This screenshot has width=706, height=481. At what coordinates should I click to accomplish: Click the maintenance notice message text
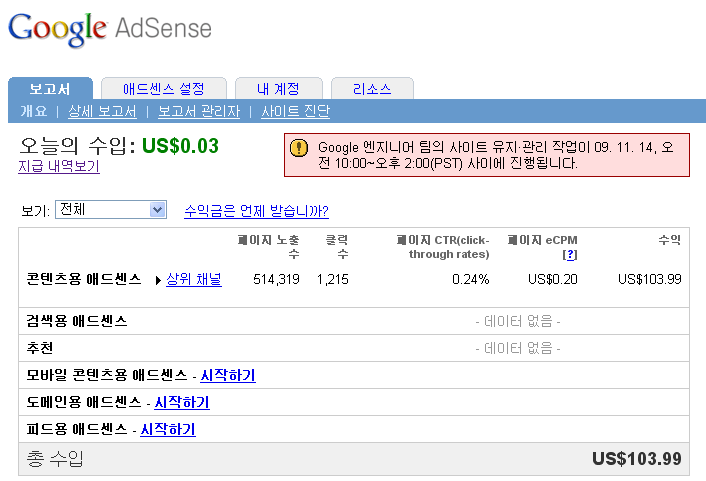click(495, 155)
